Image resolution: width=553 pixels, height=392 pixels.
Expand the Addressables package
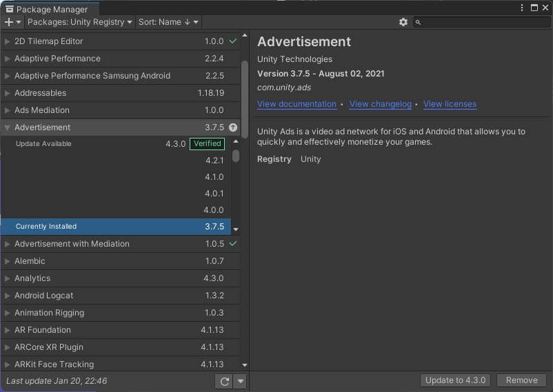[7, 94]
